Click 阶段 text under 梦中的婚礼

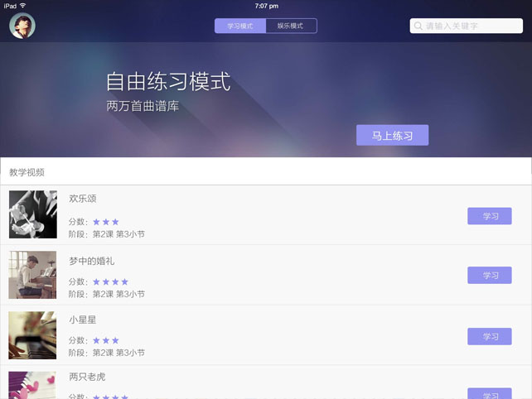click(107, 294)
